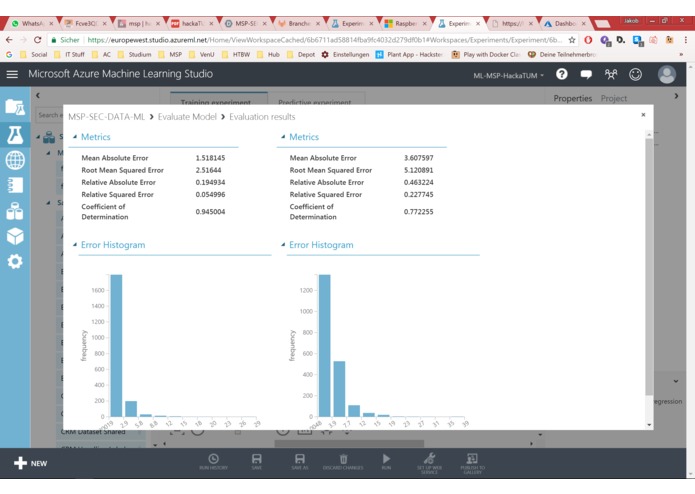Open Chrome's three-dot menu
Screen dimensions: 695x494
point(686,40)
